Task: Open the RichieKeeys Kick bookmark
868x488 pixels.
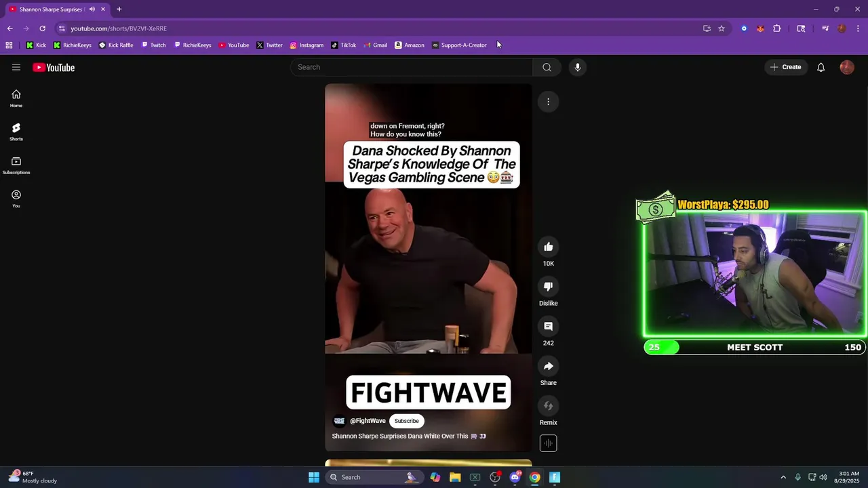Action: 73,45
